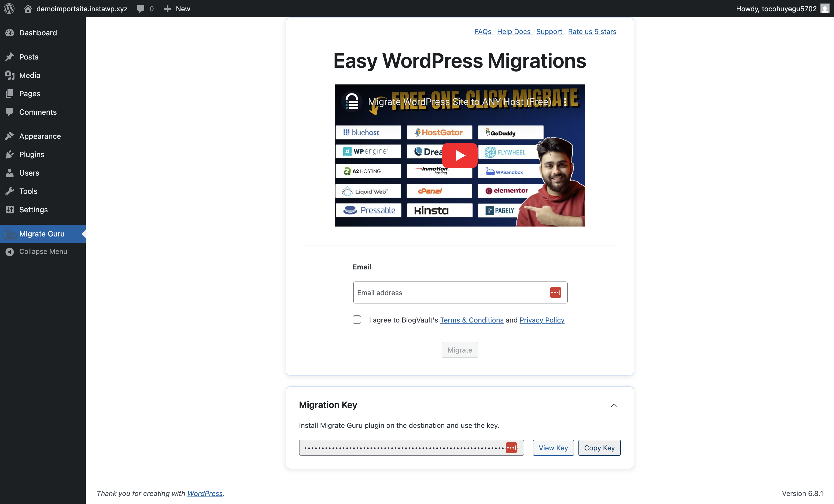The height and width of the screenshot is (504, 834).
Task: Open the Pages menu
Action: pyautogui.click(x=30, y=93)
